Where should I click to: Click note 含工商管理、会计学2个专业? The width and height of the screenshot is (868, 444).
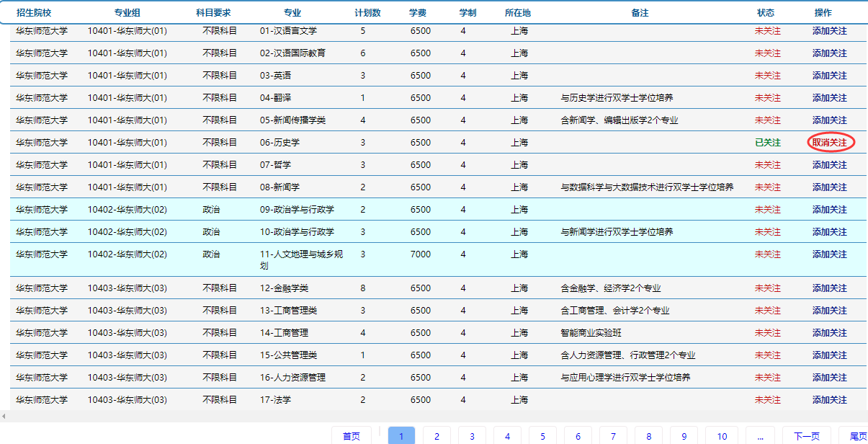[x=614, y=311]
